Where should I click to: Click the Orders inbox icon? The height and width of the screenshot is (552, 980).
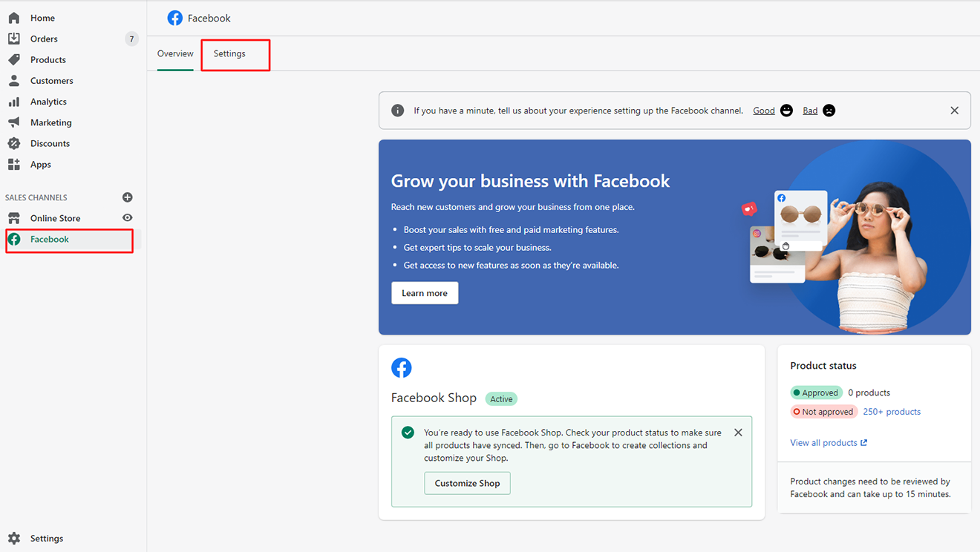(14, 39)
